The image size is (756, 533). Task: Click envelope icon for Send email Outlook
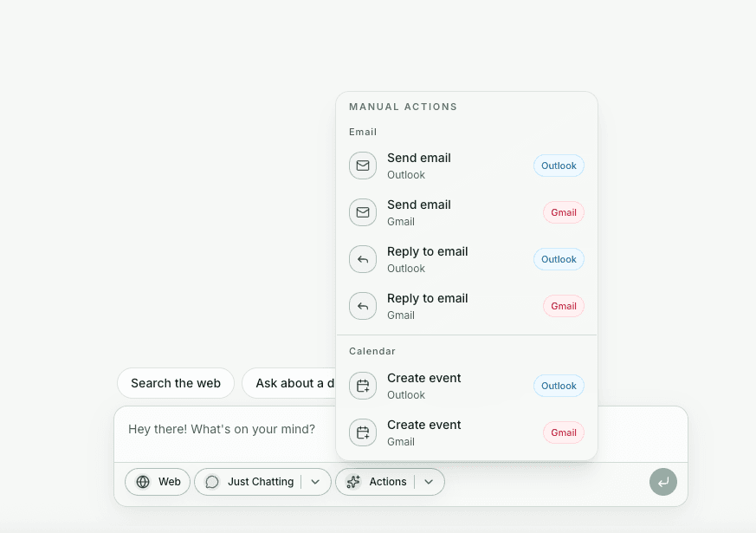click(363, 166)
